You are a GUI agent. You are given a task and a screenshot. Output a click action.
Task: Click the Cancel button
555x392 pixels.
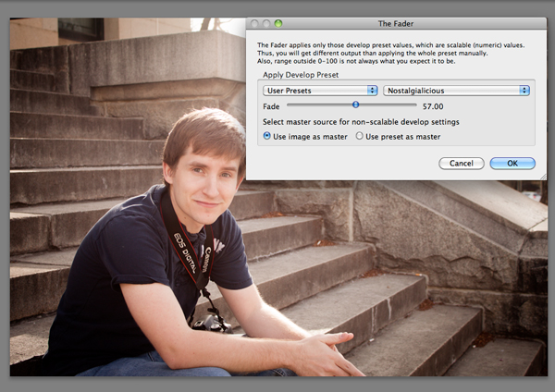(x=462, y=164)
